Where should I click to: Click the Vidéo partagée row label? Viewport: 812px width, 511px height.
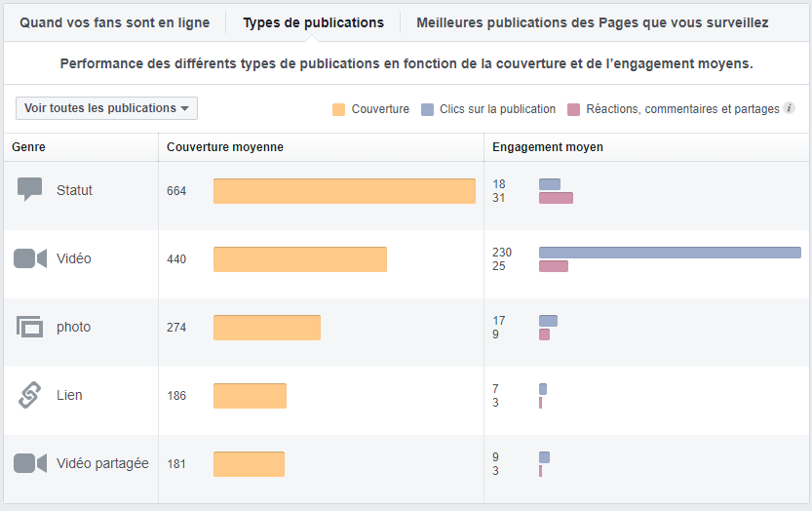(x=102, y=463)
